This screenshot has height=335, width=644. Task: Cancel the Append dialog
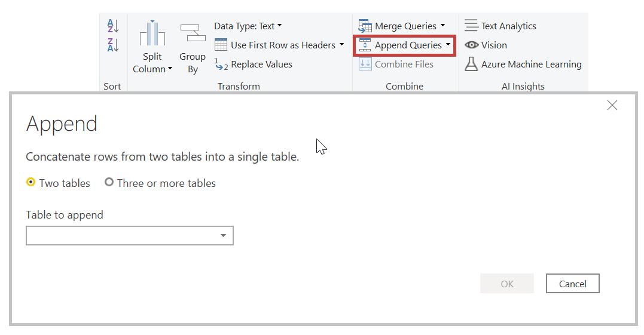(572, 283)
